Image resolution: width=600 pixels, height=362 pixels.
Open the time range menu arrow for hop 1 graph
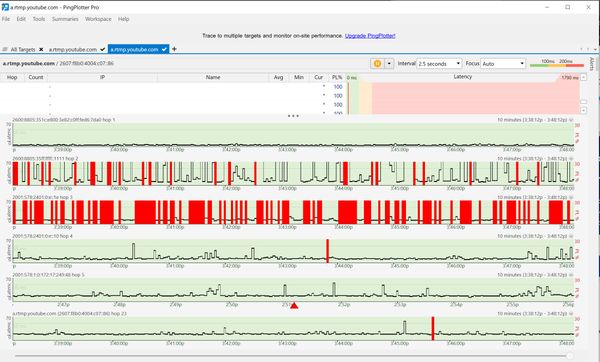[x=571, y=120]
